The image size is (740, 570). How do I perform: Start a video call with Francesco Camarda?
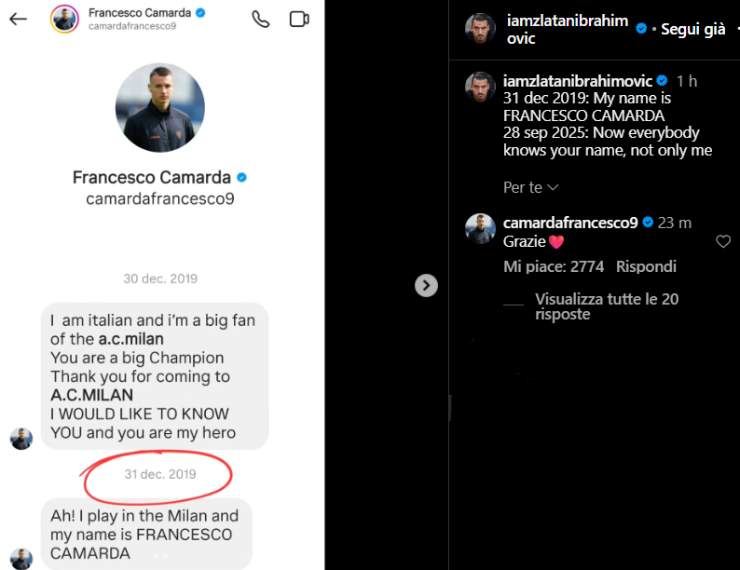(x=298, y=19)
